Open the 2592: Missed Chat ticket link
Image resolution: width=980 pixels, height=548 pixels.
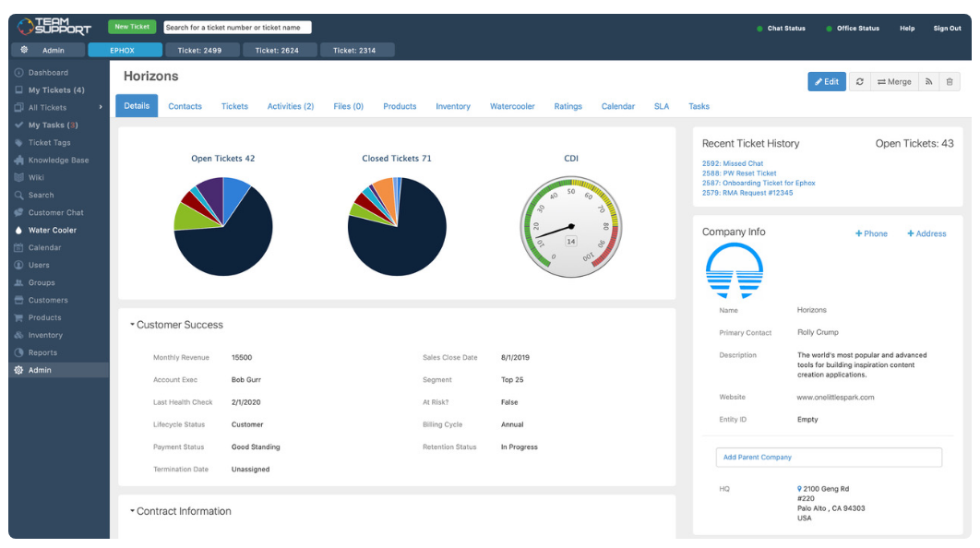(x=733, y=163)
